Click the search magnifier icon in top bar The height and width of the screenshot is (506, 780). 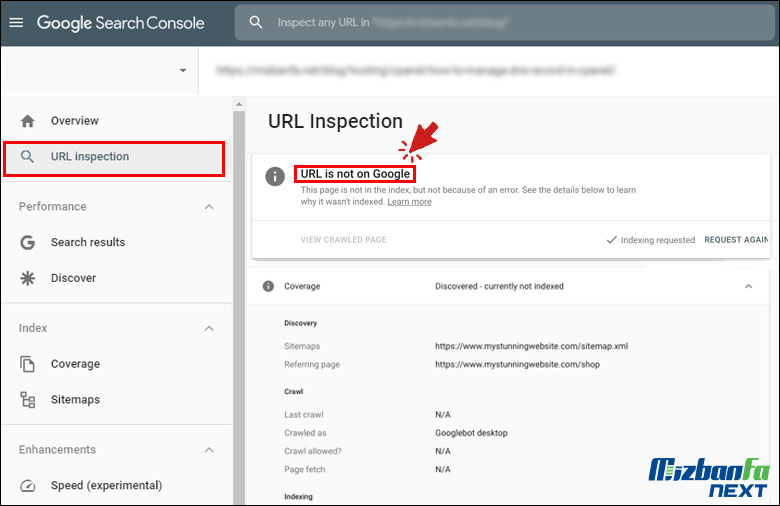256,22
